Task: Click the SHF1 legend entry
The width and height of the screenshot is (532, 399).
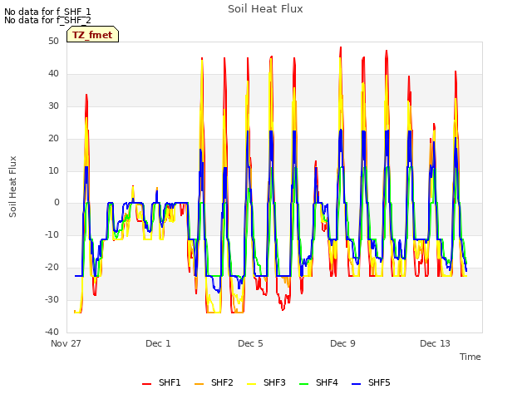Action: tap(161, 382)
